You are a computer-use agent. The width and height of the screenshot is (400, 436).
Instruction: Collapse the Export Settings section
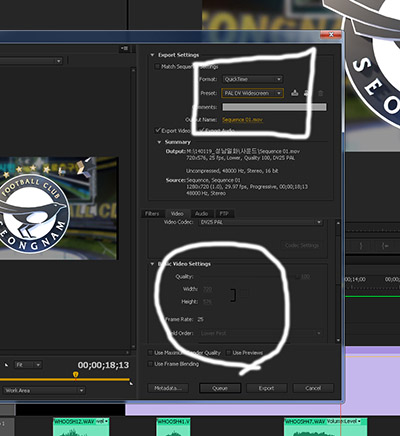[x=152, y=55]
